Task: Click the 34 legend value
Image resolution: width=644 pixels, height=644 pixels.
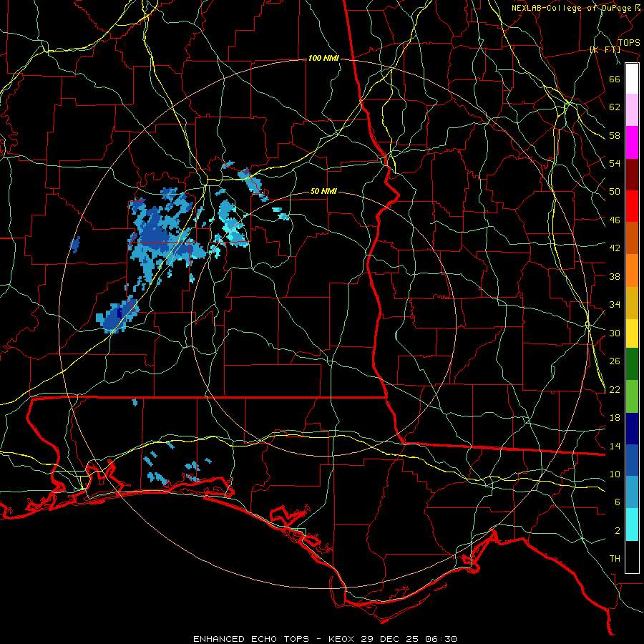Action: point(615,305)
